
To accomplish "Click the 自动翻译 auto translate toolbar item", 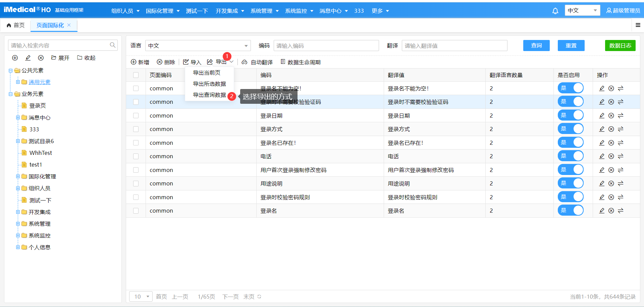I will coord(257,62).
